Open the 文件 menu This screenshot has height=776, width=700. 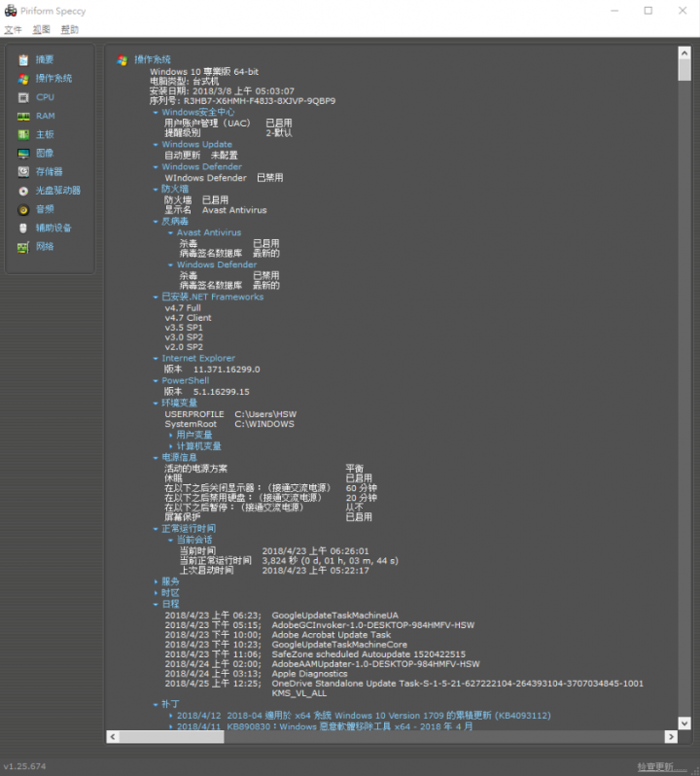(13, 30)
